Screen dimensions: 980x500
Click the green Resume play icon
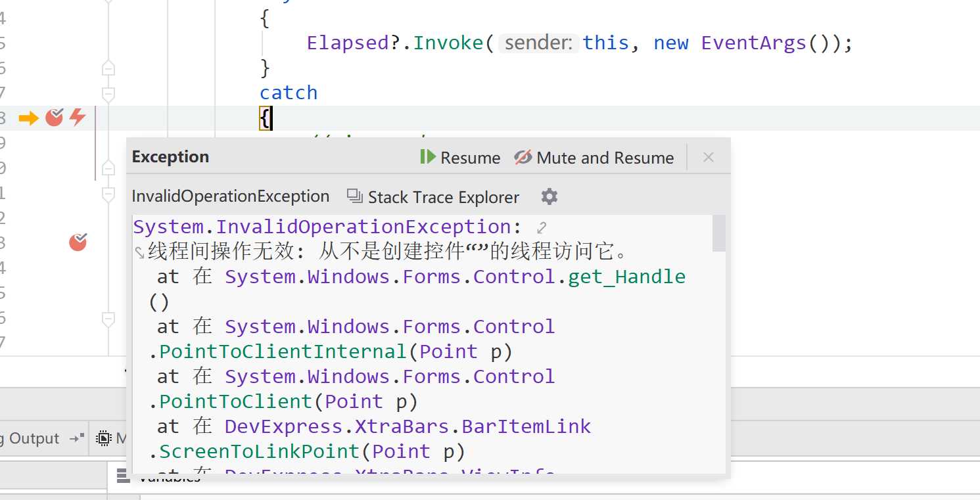[428, 157]
